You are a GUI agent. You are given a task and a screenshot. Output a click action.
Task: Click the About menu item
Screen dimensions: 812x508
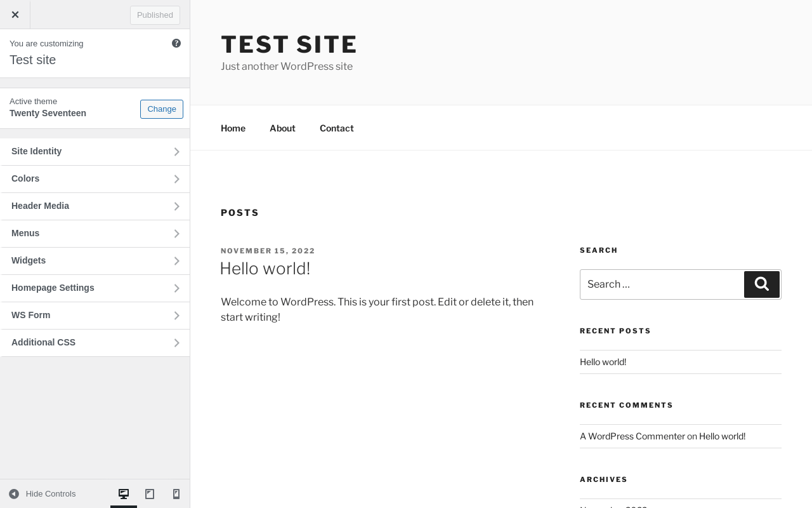(282, 128)
